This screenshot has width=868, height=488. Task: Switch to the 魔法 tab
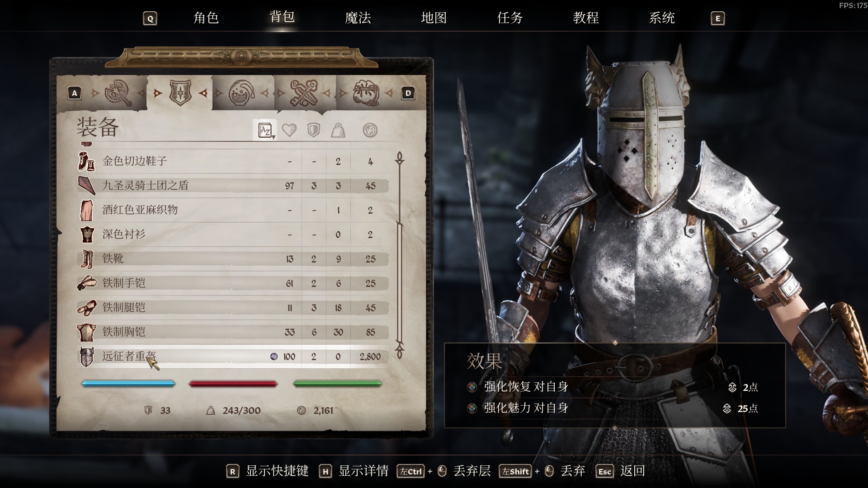358,18
